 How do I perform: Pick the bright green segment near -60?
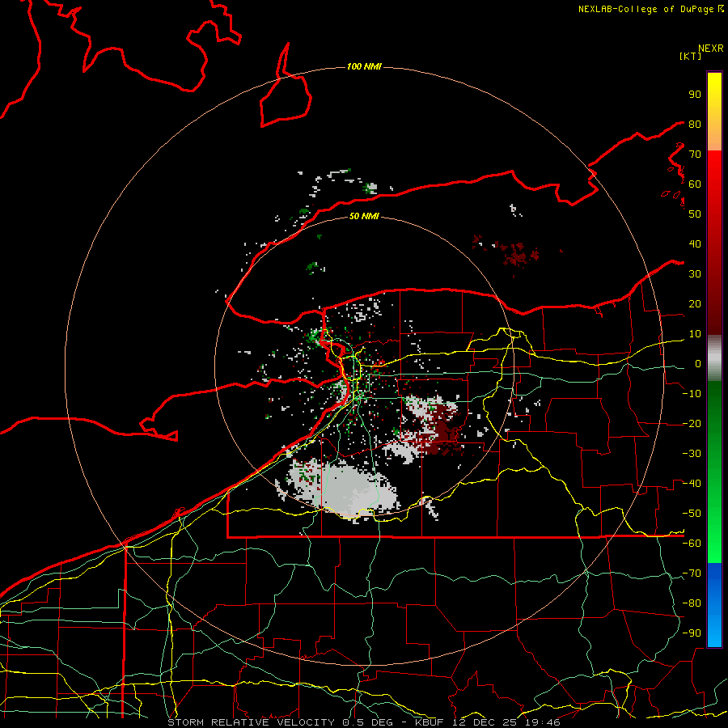click(x=714, y=539)
